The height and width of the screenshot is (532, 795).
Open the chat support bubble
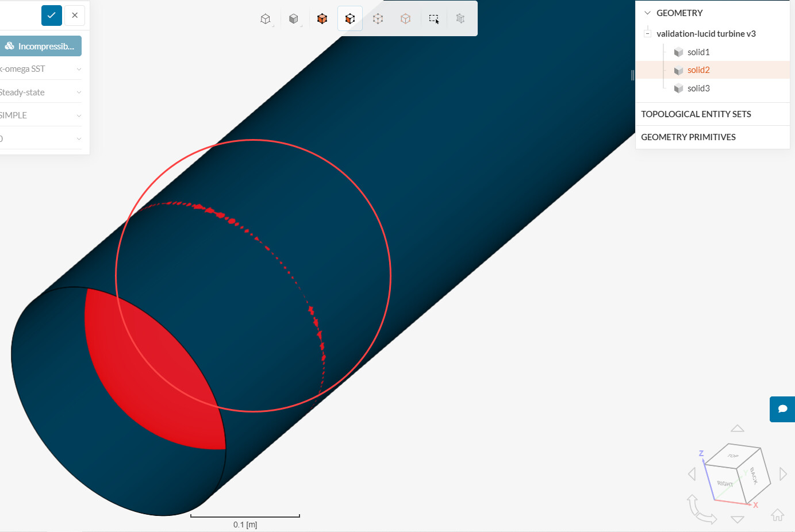point(782,409)
